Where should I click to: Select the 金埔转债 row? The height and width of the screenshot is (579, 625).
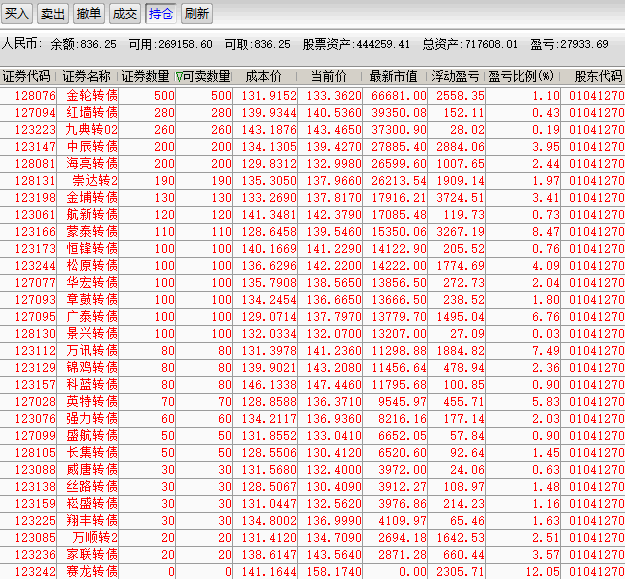click(312, 198)
